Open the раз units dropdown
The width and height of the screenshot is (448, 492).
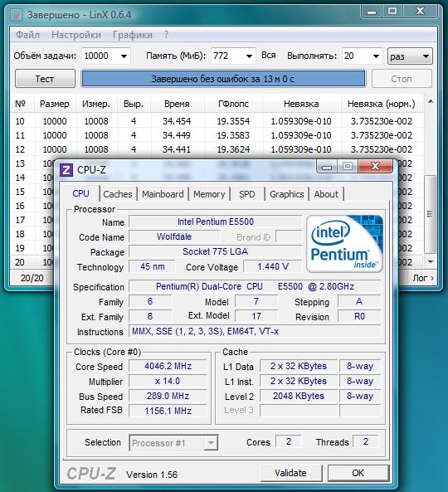410,56
